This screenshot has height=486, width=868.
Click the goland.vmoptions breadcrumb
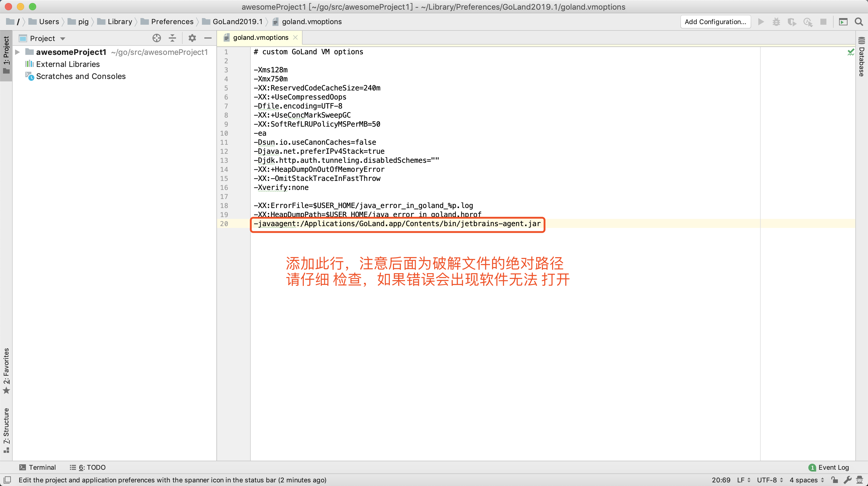click(x=307, y=22)
